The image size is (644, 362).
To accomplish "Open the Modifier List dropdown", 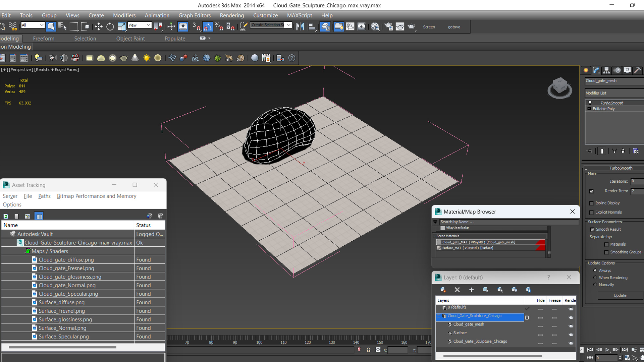I will click(614, 93).
